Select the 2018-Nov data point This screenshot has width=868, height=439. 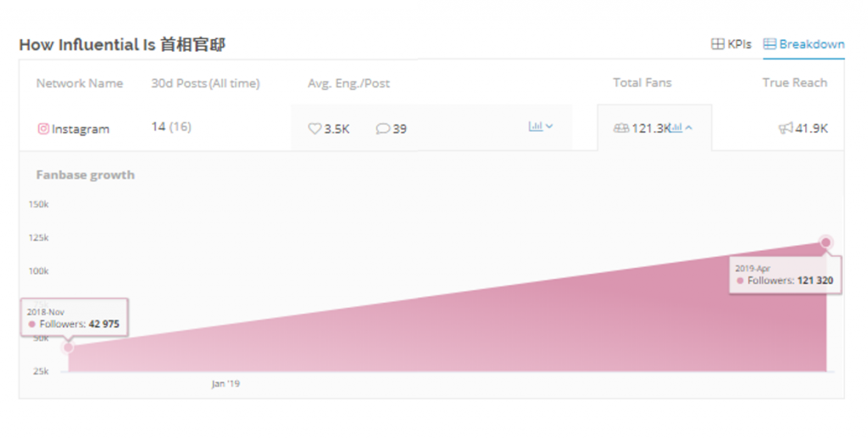[x=69, y=347]
